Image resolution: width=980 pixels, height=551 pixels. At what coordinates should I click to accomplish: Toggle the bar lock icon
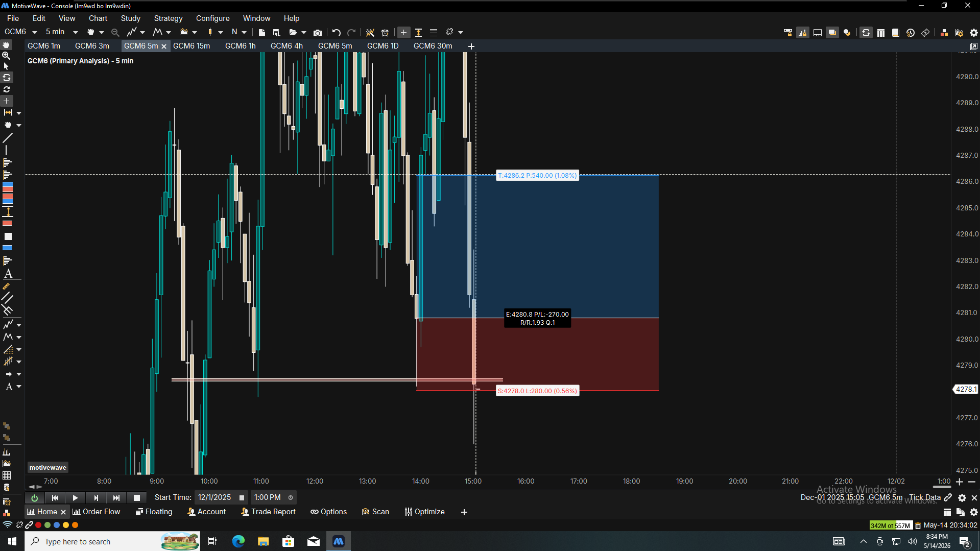pyautogui.click(x=803, y=33)
